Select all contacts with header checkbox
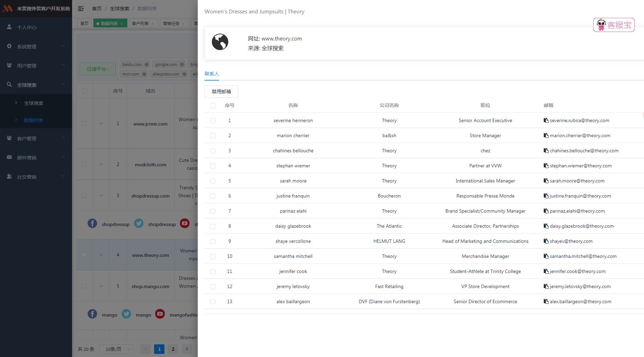The image size is (644, 357). 213,106
